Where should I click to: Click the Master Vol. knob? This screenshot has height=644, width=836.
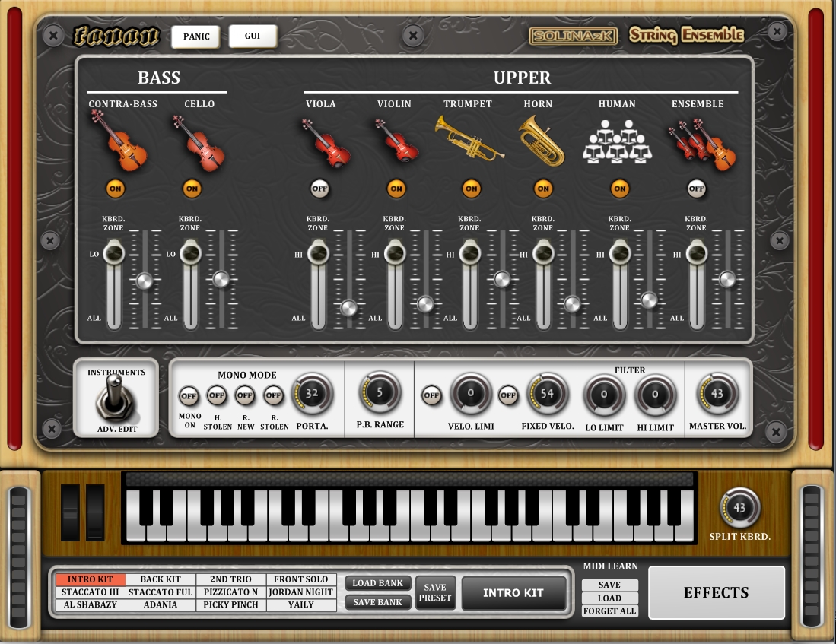(717, 394)
